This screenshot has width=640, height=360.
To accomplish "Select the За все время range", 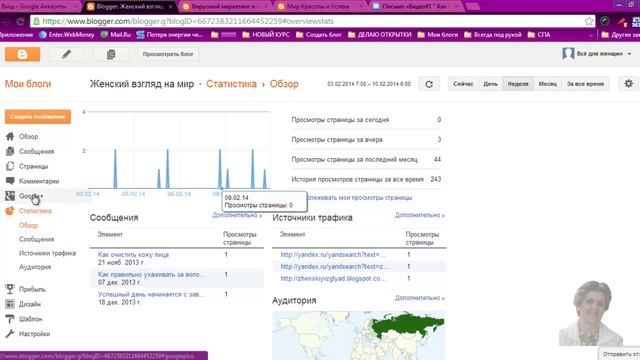I will (585, 84).
